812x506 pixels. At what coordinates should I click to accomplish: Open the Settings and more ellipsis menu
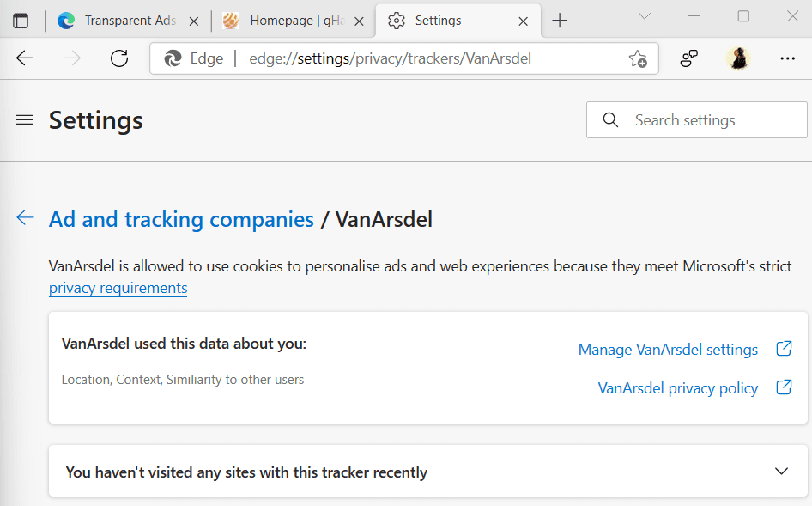click(788, 58)
